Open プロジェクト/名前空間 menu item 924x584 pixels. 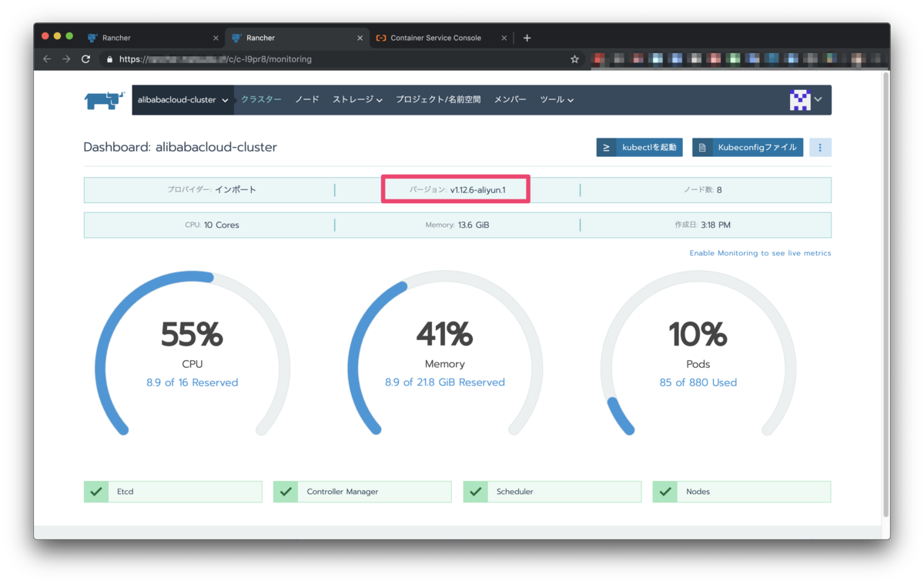(438, 100)
